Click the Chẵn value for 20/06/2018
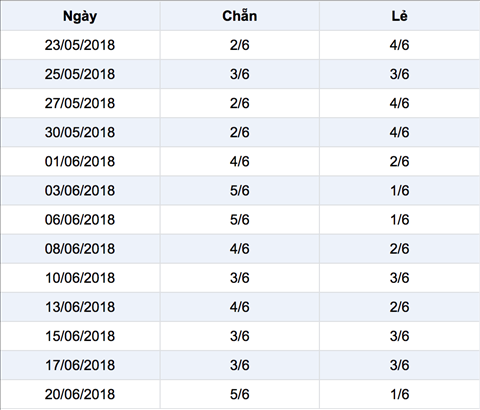This screenshot has height=410, width=480. pos(240,394)
